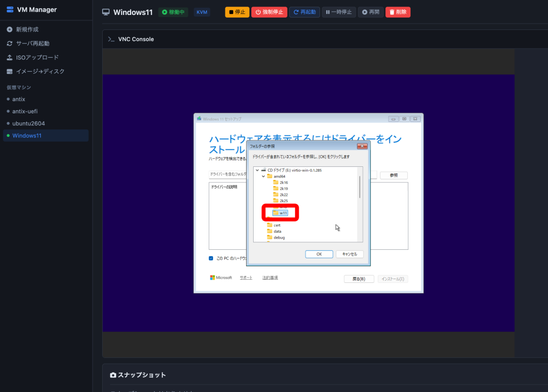
Task: Open 新規作成 in the sidebar
Action: 27,30
